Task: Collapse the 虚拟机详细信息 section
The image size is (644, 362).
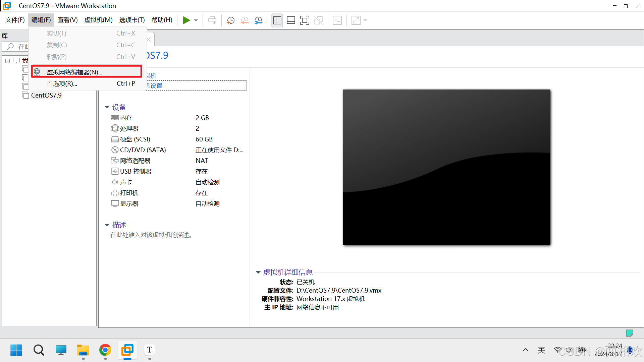Action: 258,272
